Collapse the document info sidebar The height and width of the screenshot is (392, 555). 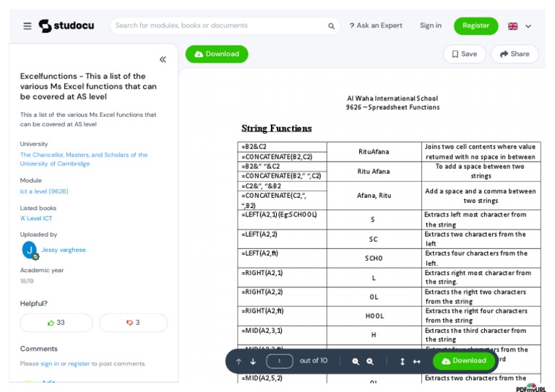[163, 60]
